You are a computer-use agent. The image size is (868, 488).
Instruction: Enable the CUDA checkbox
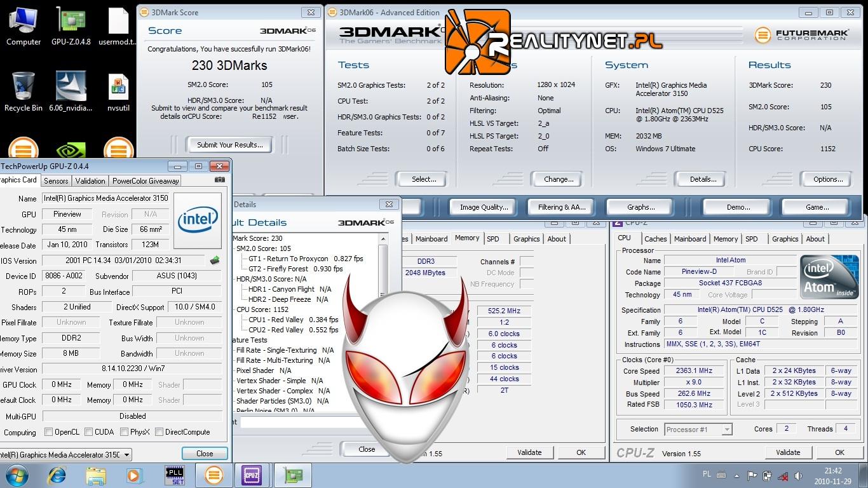point(89,432)
